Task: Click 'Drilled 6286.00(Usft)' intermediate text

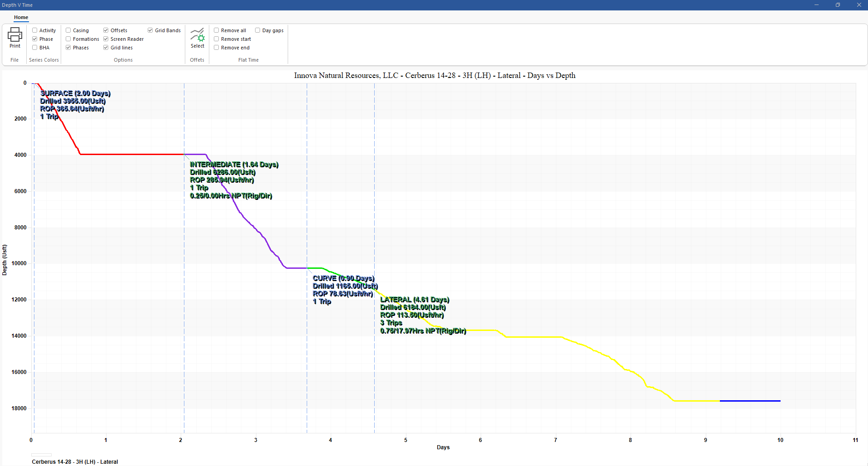Action: 222,172
